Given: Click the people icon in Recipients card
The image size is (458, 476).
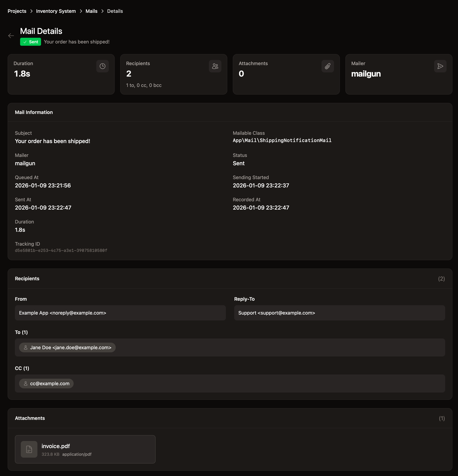Looking at the screenshot, I should (215, 66).
